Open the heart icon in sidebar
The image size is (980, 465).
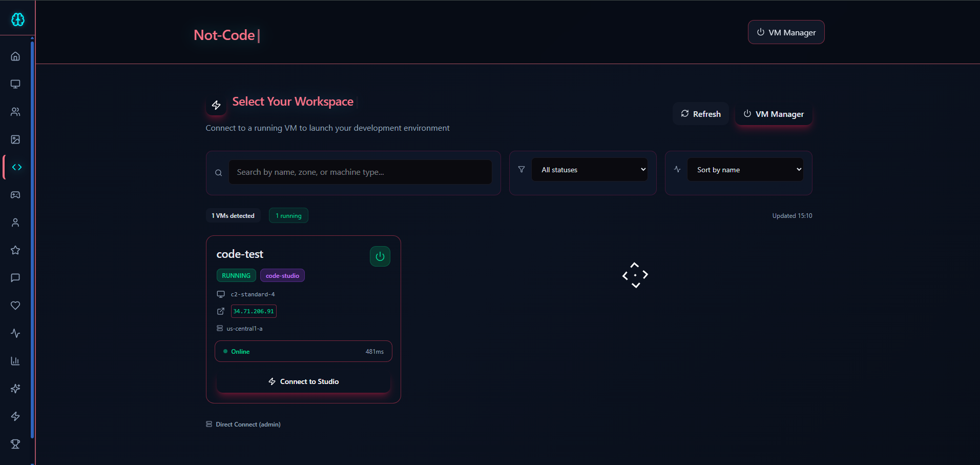[15, 306]
